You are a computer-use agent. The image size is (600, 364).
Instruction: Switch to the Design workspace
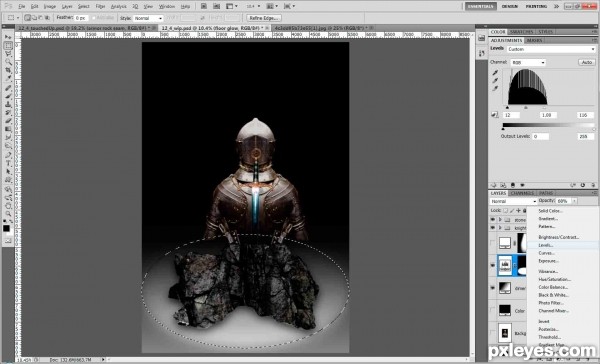point(510,6)
